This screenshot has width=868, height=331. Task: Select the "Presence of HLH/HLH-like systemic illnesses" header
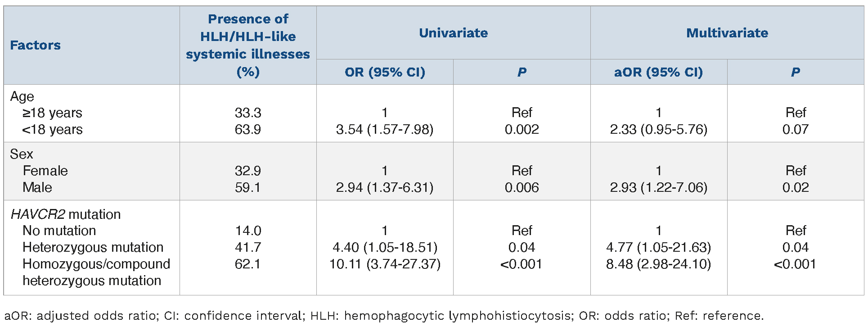coord(248,45)
